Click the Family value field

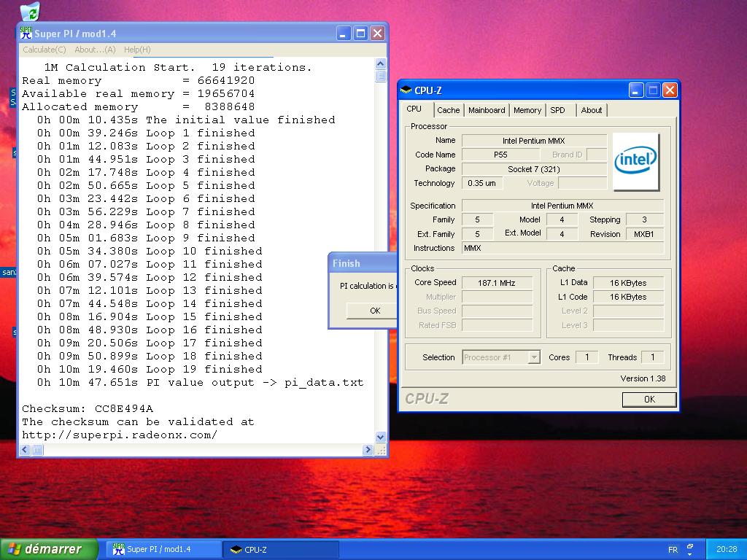click(477, 219)
